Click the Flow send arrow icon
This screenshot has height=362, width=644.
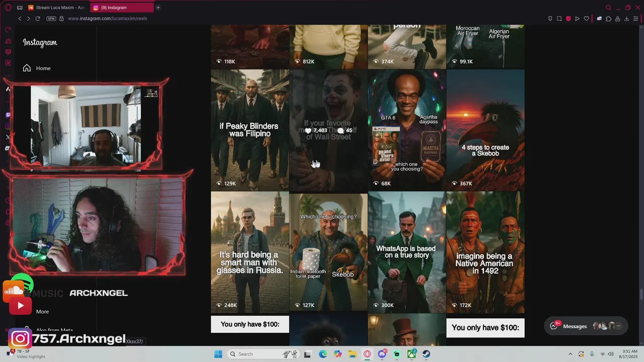[577, 19]
